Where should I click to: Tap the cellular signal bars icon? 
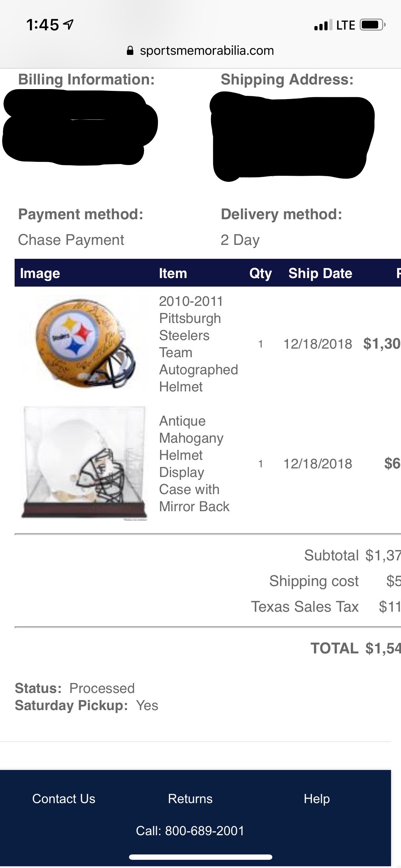[323, 25]
